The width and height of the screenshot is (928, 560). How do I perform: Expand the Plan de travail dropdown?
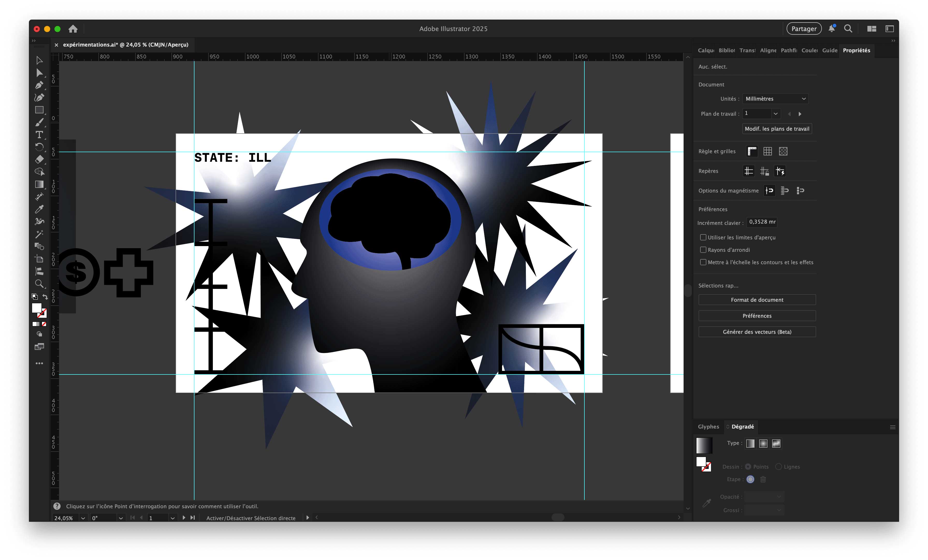[775, 114]
